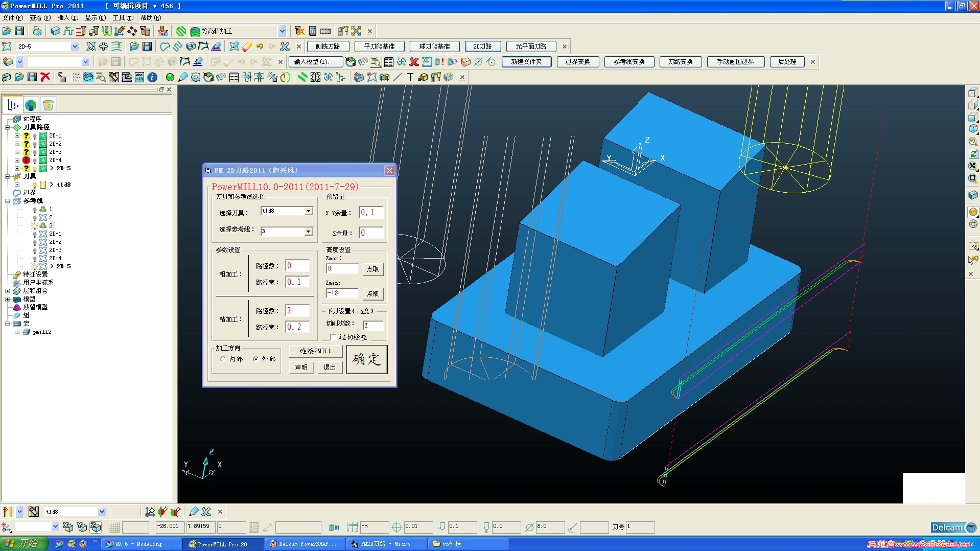
Task: Click the 退出 button in dialog
Action: click(x=330, y=368)
